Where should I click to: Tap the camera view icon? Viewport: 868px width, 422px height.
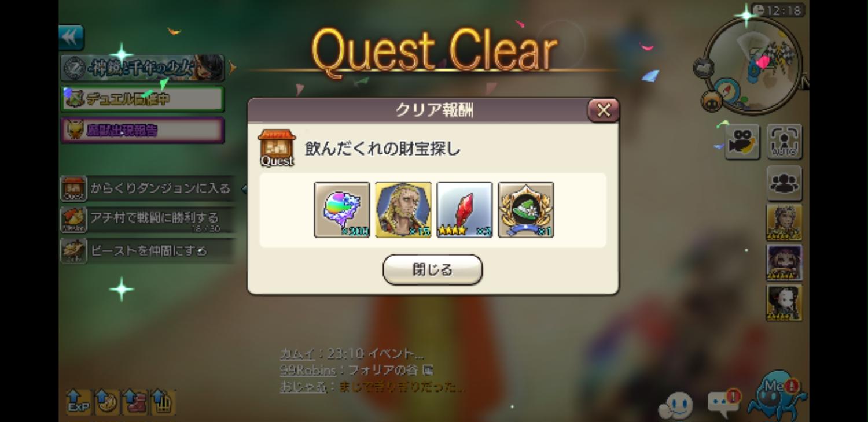click(x=742, y=142)
